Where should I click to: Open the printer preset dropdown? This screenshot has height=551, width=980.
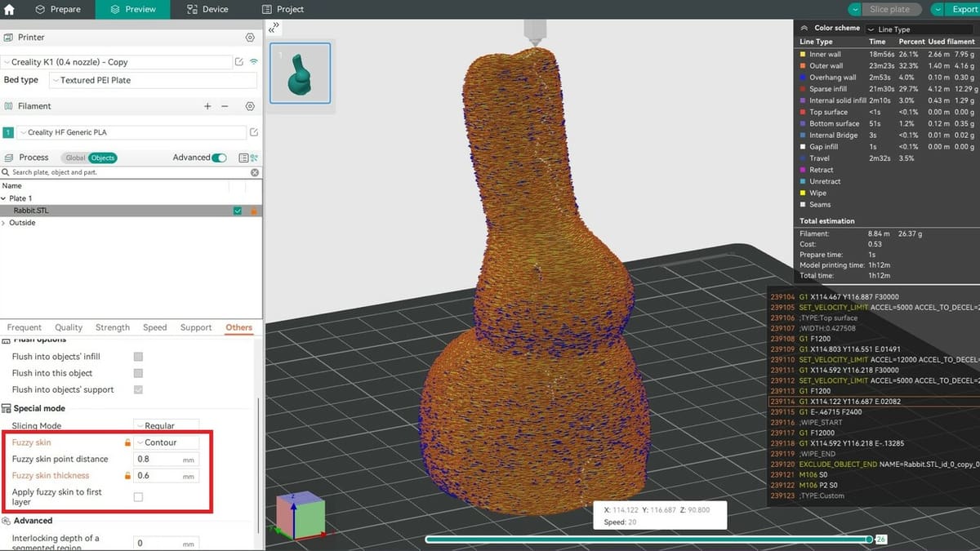pyautogui.click(x=116, y=62)
